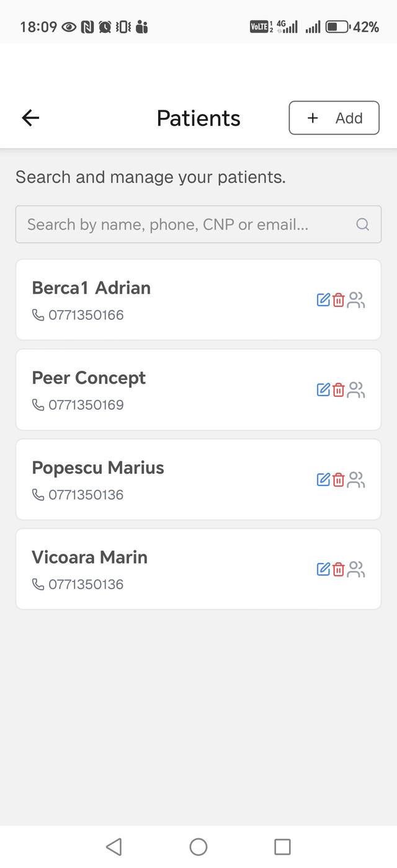
Task: Delete the Berca1 Adrian patient
Action: 339,300
